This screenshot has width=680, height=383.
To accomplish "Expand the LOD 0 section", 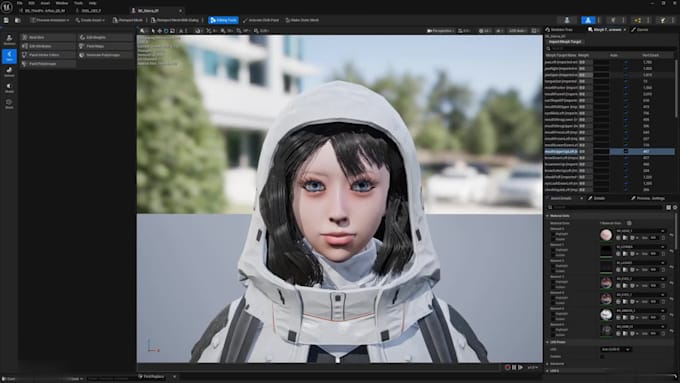I will (548, 371).
